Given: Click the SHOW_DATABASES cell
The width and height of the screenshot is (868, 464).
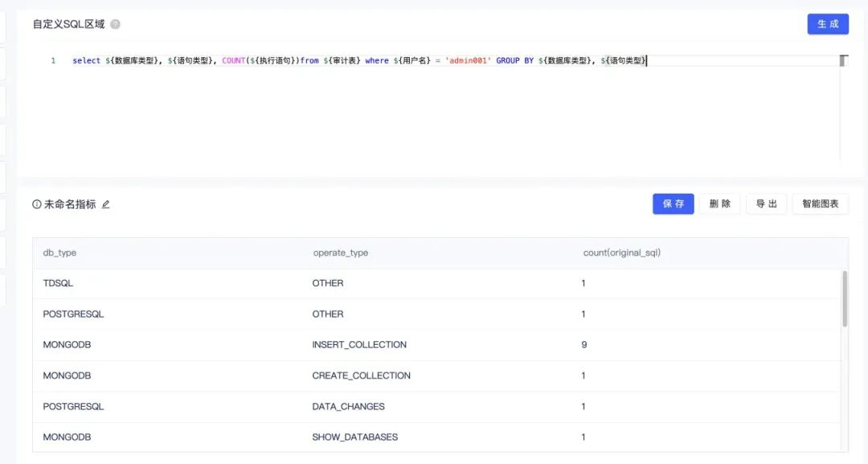Looking at the screenshot, I should [x=354, y=437].
